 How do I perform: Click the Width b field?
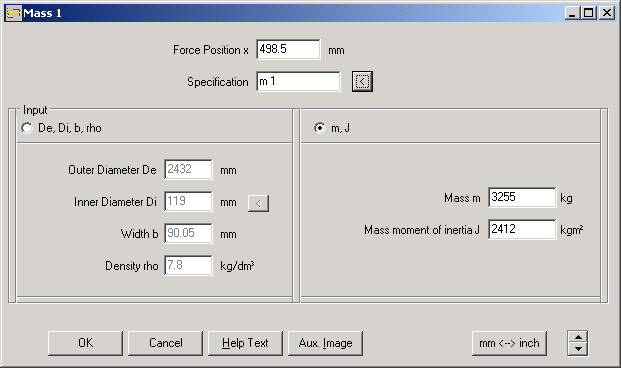[x=189, y=233]
